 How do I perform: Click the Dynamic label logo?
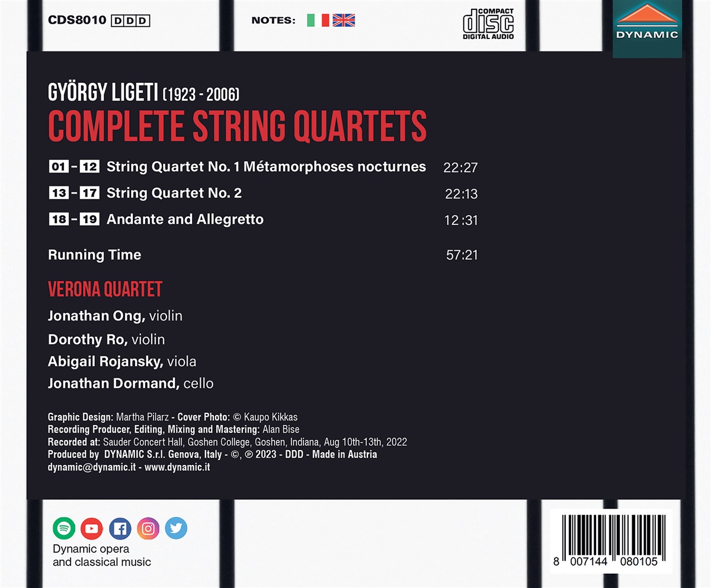(647, 27)
